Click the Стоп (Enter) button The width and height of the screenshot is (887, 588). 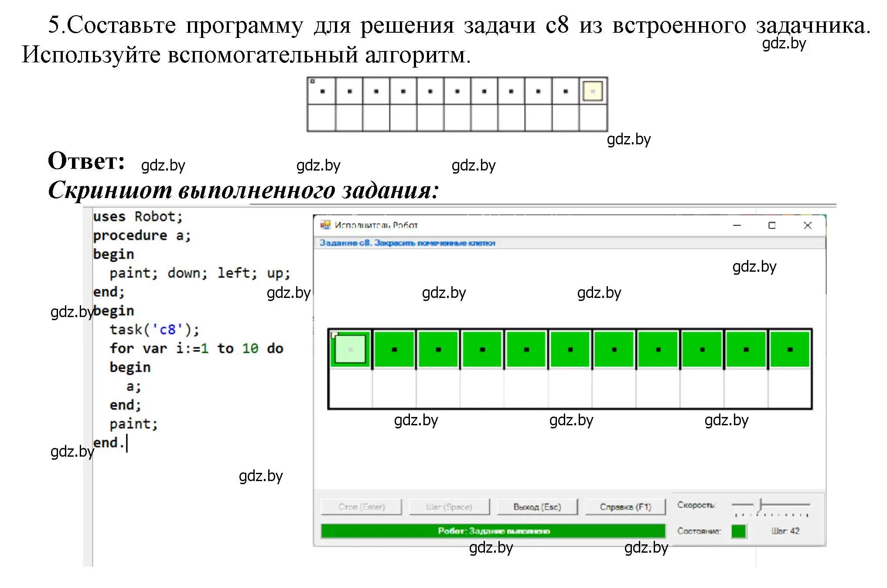(362, 507)
